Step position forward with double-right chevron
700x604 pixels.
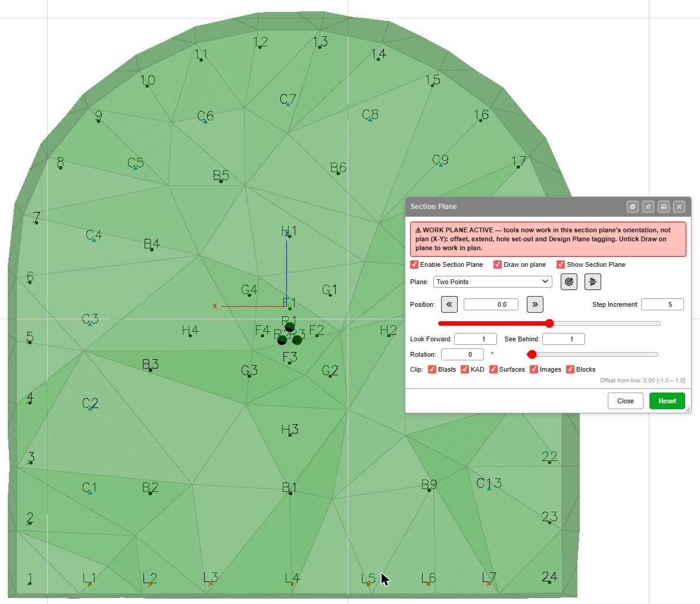(535, 304)
